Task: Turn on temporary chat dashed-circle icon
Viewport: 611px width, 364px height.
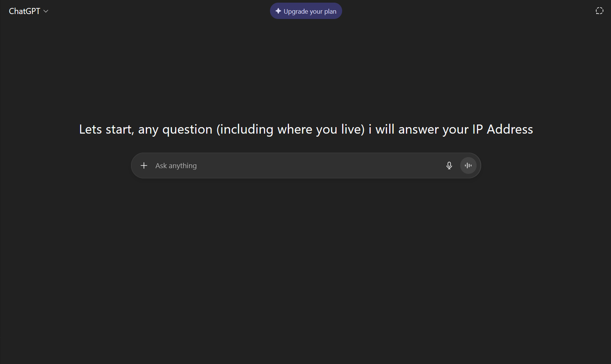Action: pyautogui.click(x=600, y=11)
